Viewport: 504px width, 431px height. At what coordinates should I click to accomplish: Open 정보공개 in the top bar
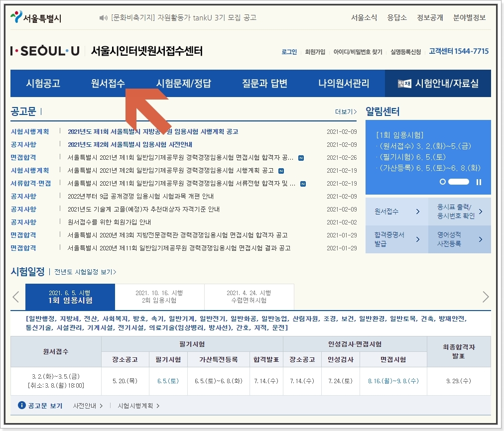pyautogui.click(x=430, y=17)
